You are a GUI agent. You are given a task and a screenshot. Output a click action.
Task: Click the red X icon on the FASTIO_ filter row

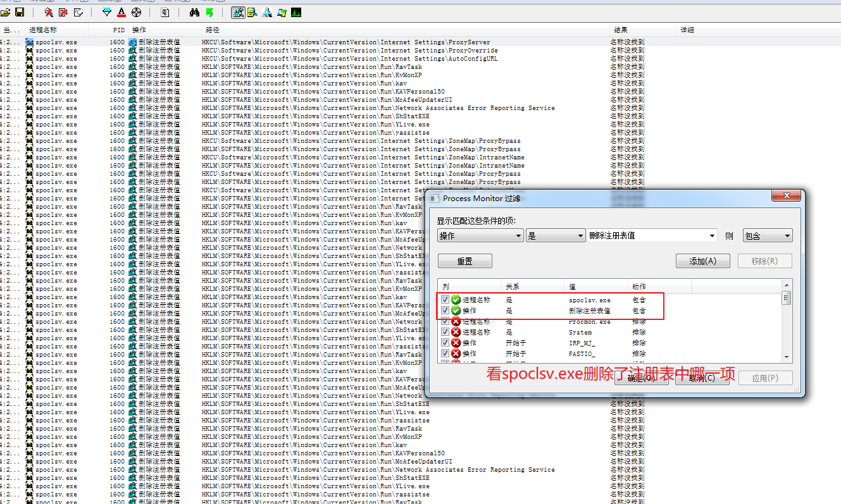click(x=456, y=353)
